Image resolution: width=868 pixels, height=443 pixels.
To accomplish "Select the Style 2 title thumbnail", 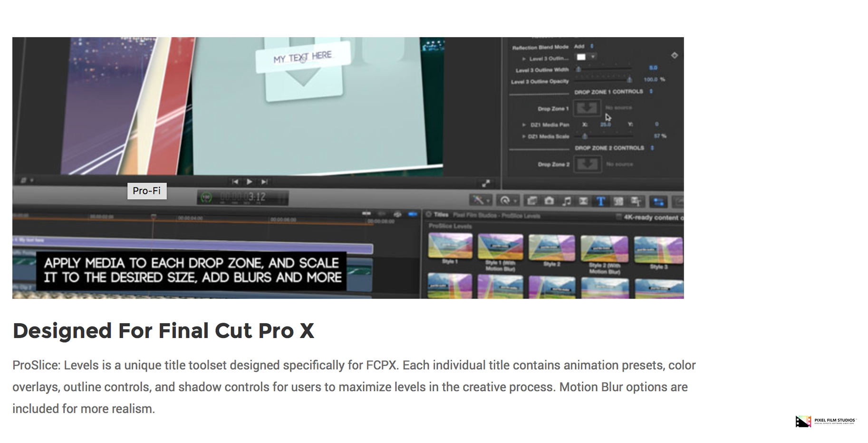I will [x=551, y=247].
